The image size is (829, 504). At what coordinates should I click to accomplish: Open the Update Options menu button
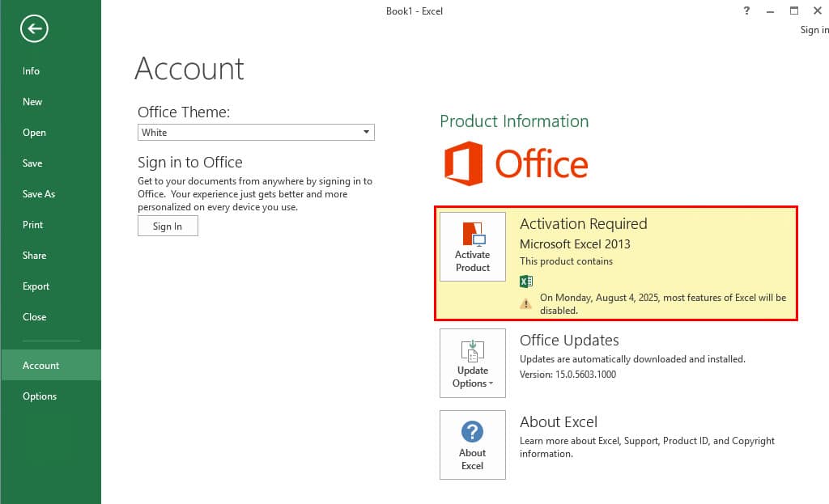click(x=473, y=363)
